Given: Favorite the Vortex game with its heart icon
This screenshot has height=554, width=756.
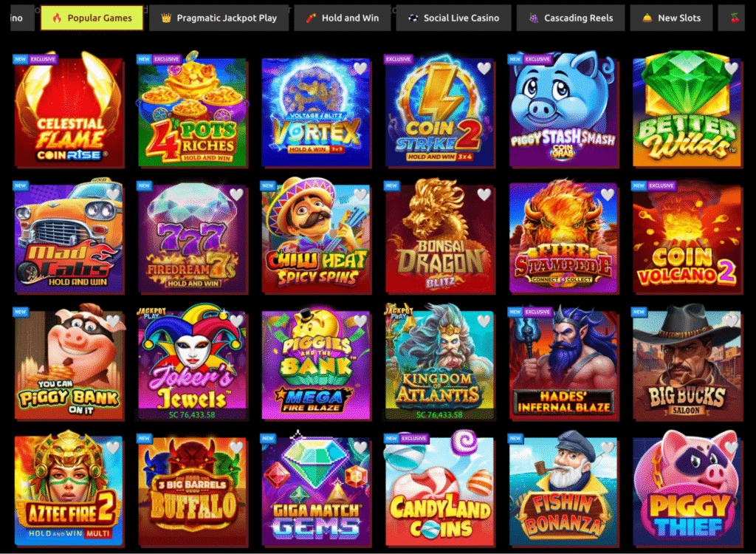Looking at the screenshot, I should [360, 69].
